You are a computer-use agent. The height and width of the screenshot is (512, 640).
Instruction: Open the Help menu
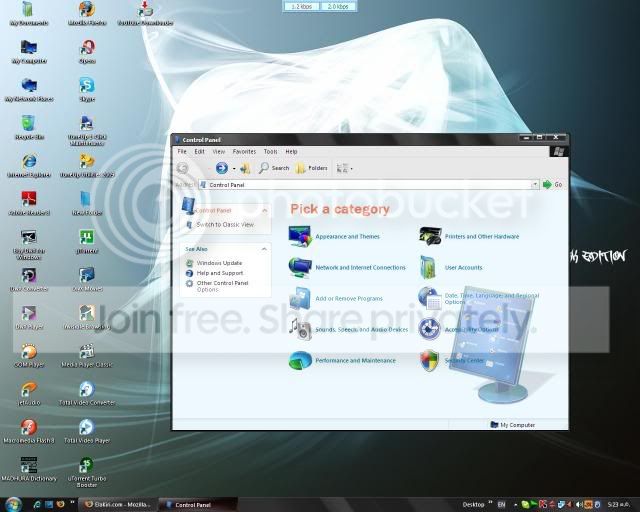tap(291, 151)
